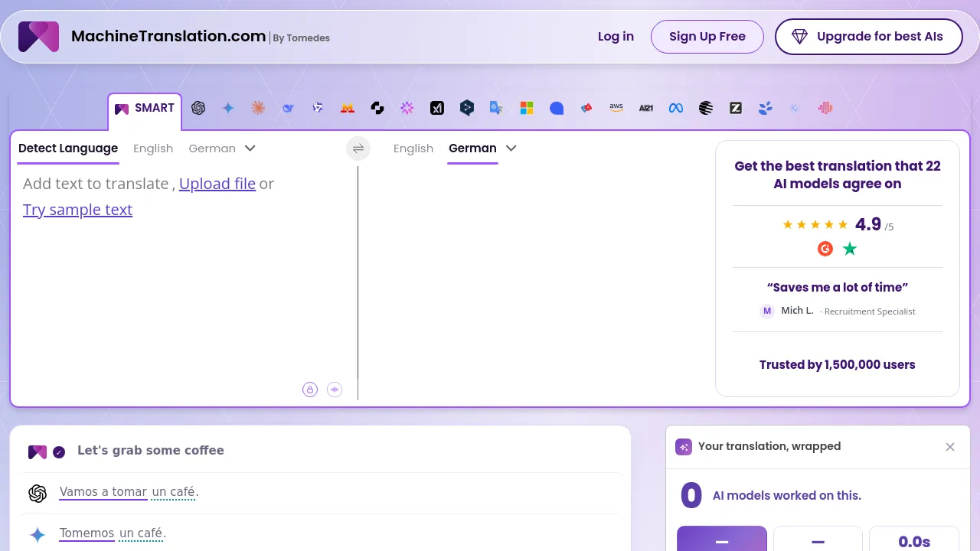The width and height of the screenshot is (980, 551).
Task: Select Detect Language as the source
Action: coord(68,148)
